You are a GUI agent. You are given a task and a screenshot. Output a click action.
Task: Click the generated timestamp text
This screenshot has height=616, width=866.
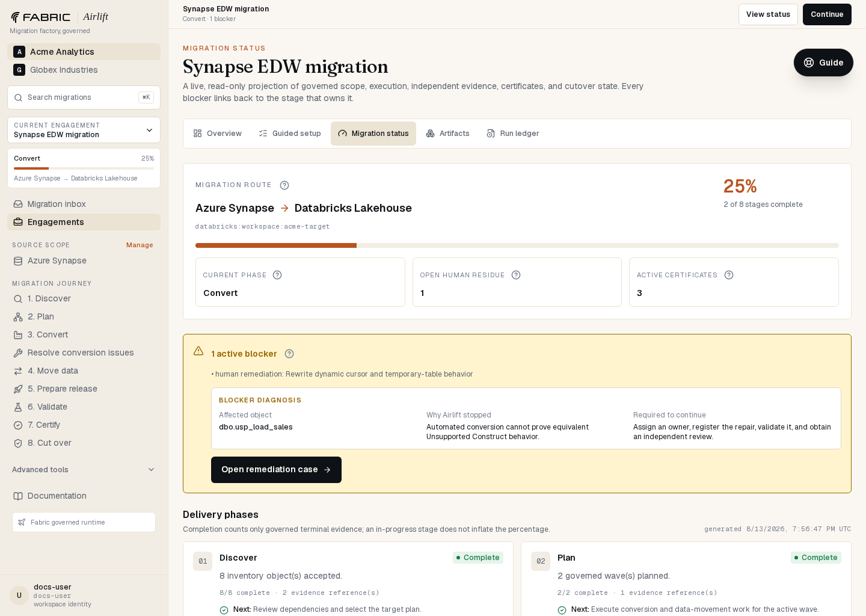pyautogui.click(x=778, y=529)
